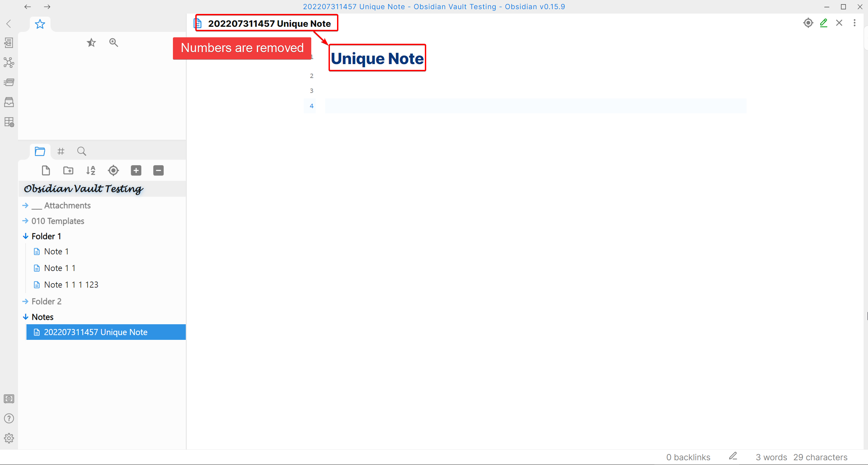This screenshot has height=465, width=868.
Task: Expand the 010 Templates folder
Action: 58,221
